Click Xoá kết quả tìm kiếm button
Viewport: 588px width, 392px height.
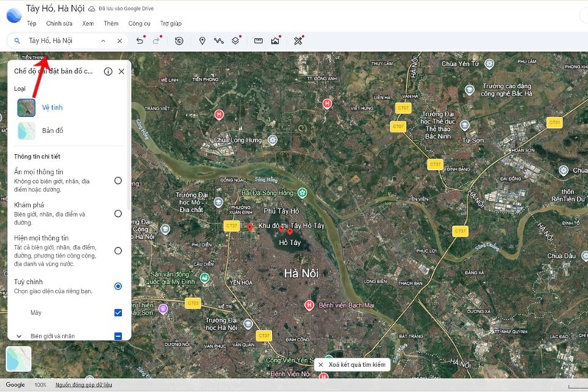point(352,365)
